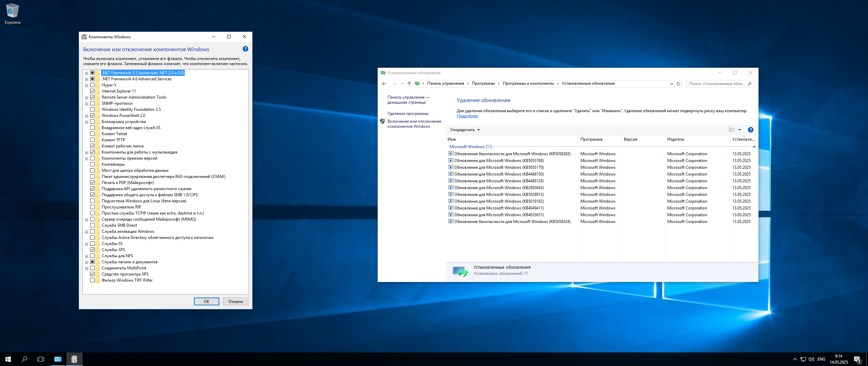Switch the ENG input language indicator
This screenshot has width=868, height=366.
[821, 359]
